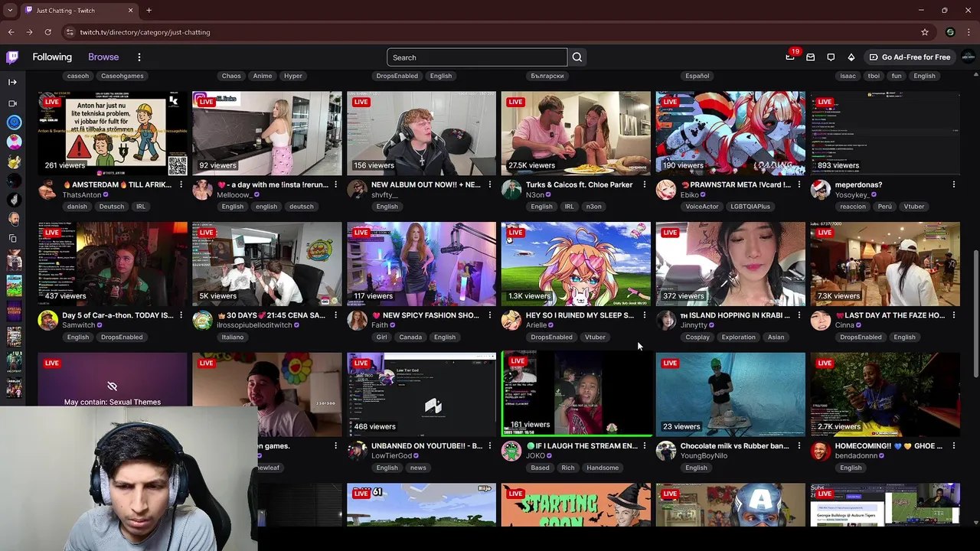
Task: Expand the left sidebar arrow
Action: click(x=12, y=82)
